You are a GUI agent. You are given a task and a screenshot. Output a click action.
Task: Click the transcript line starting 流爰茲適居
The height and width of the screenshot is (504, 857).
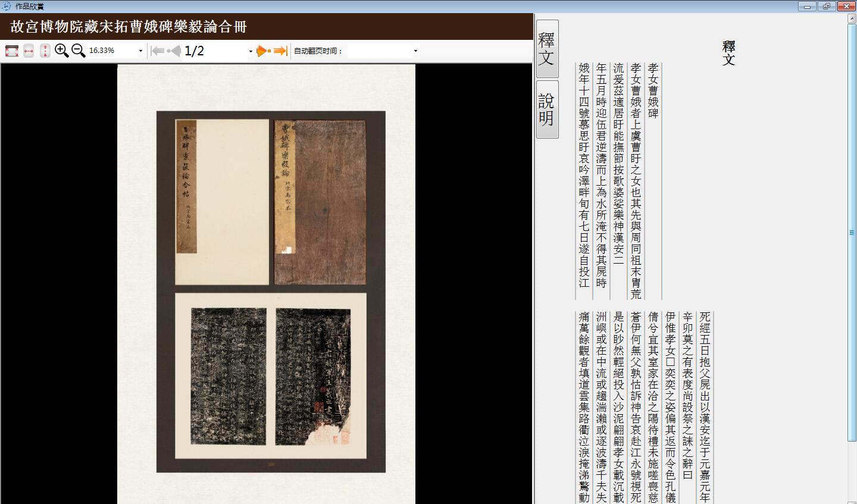click(x=618, y=165)
